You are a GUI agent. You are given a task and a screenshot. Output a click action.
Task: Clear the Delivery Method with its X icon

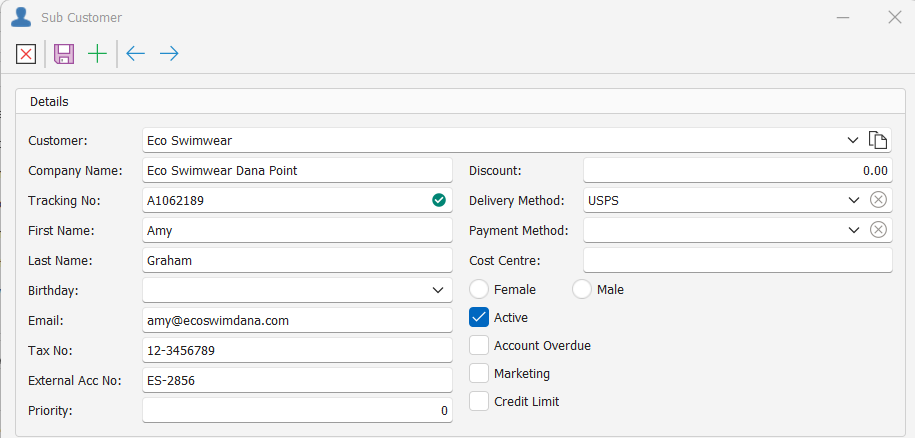point(878,200)
